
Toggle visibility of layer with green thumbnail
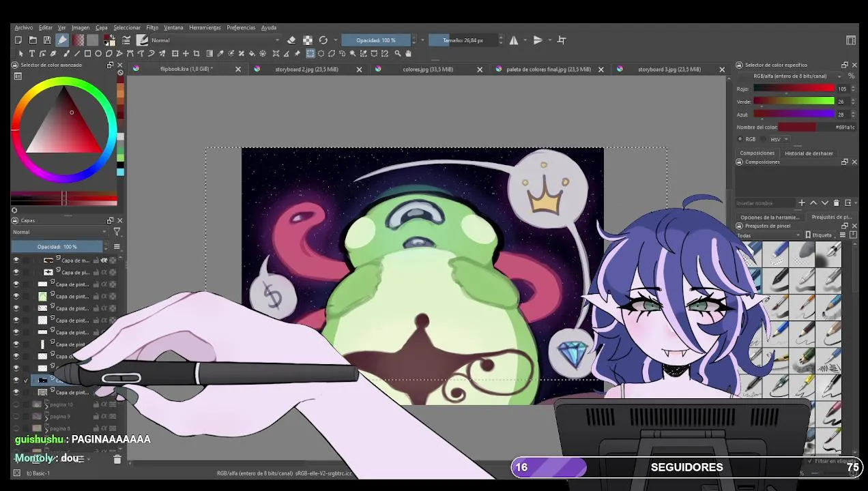coord(16,297)
